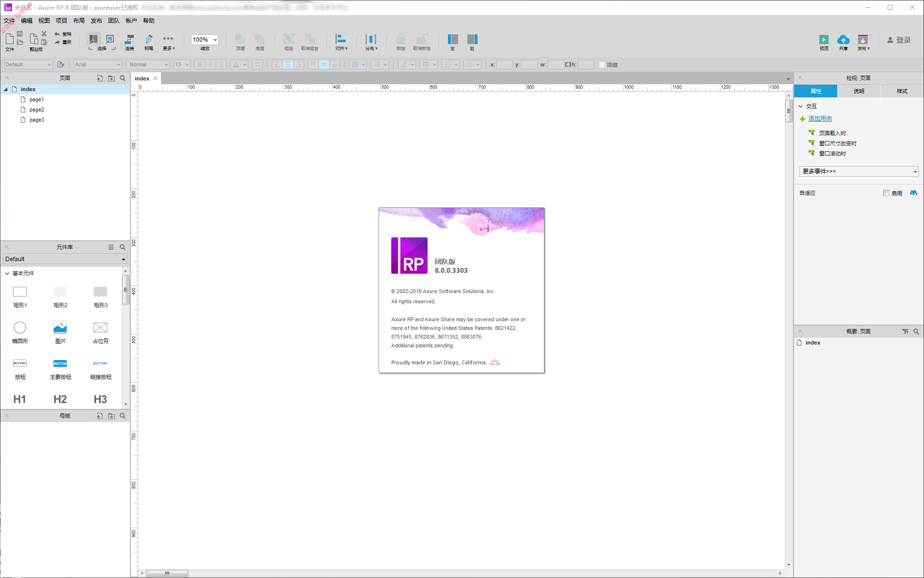
Task: Switch to the 样式 tab
Action: pos(902,91)
